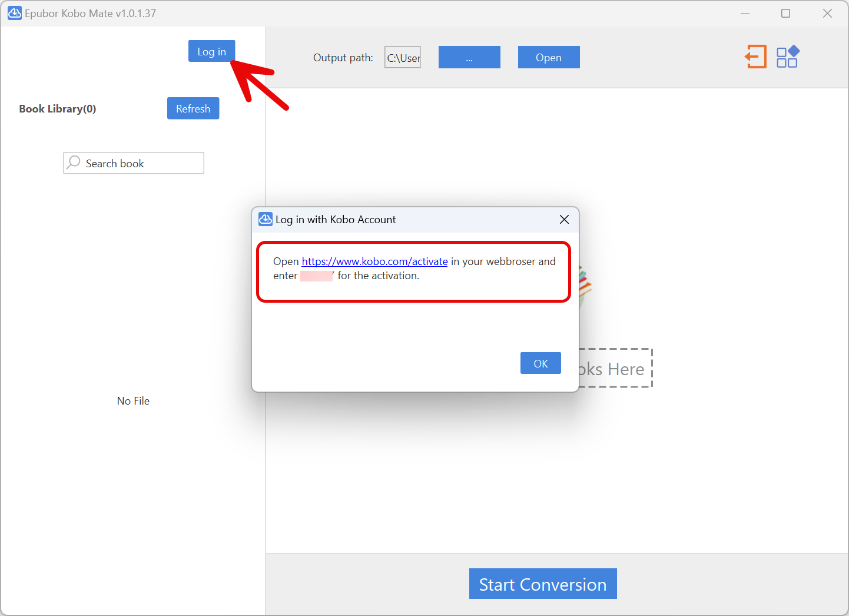Click the Output path text field

click(403, 58)
